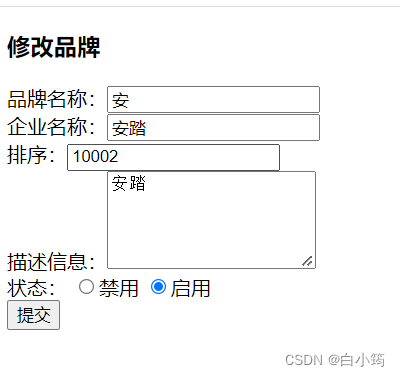The image size is (400, 376).
Task: Select the 禁用 radio button
Action: tap(86, 287)
